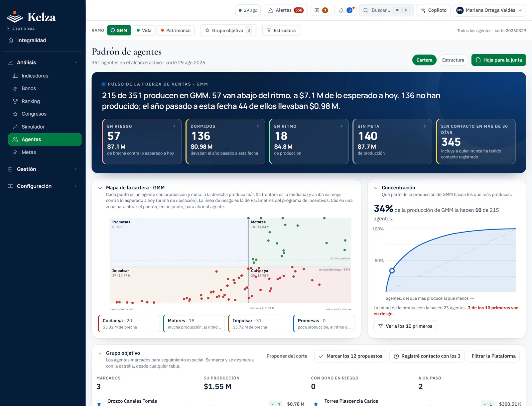Switch view to Estructura pill near Cartera
The height and width of the screenshot is (406, 532).
pos(453,60)
